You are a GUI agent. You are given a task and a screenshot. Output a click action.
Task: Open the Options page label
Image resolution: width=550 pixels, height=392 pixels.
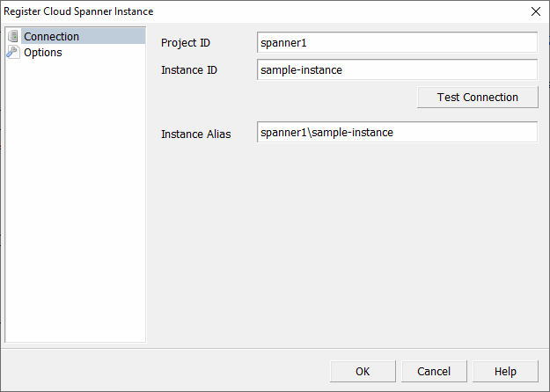click(x=43, y=52)
